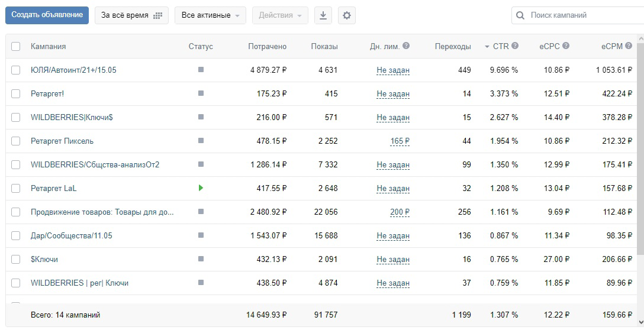Open the За всё время period picker

coord(132,15)
